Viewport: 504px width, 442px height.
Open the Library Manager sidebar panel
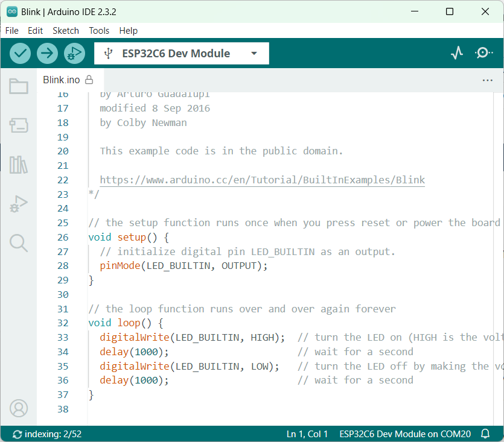pos(19,165)
